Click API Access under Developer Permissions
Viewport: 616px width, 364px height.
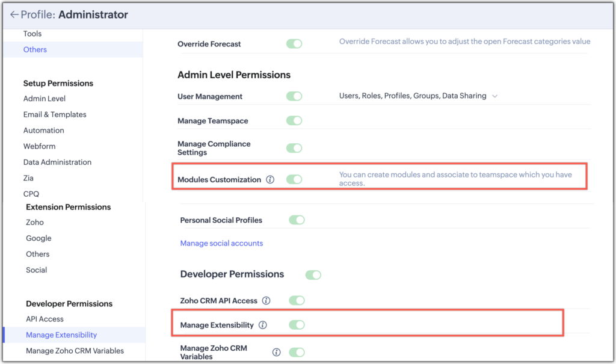click(x=45, y=319)
